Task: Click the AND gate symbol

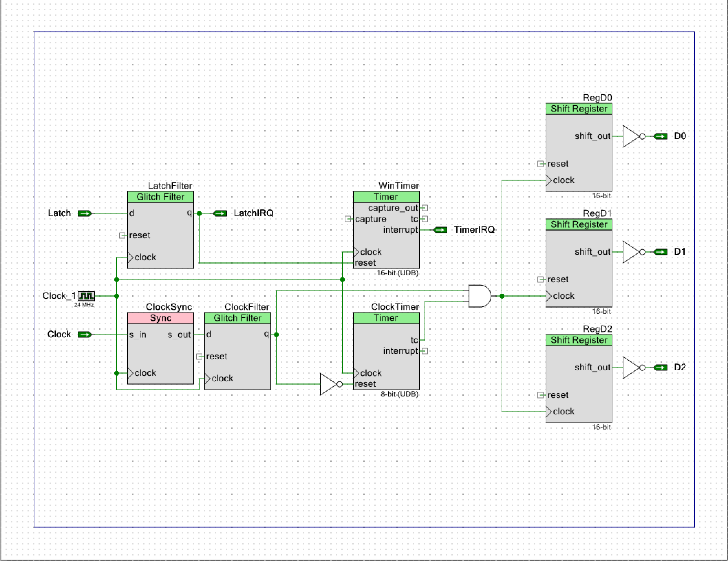Action: (x=480, y=296)
